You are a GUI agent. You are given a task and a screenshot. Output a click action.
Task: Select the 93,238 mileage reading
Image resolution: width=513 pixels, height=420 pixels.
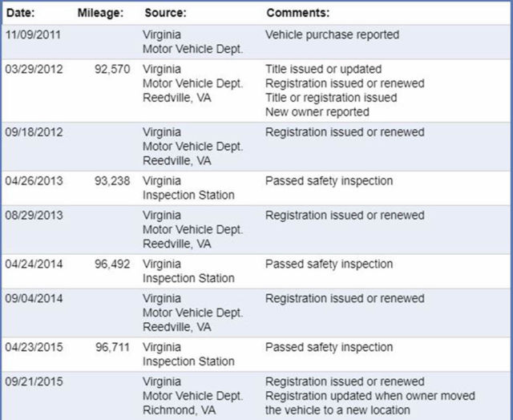[x=112, y=181]
